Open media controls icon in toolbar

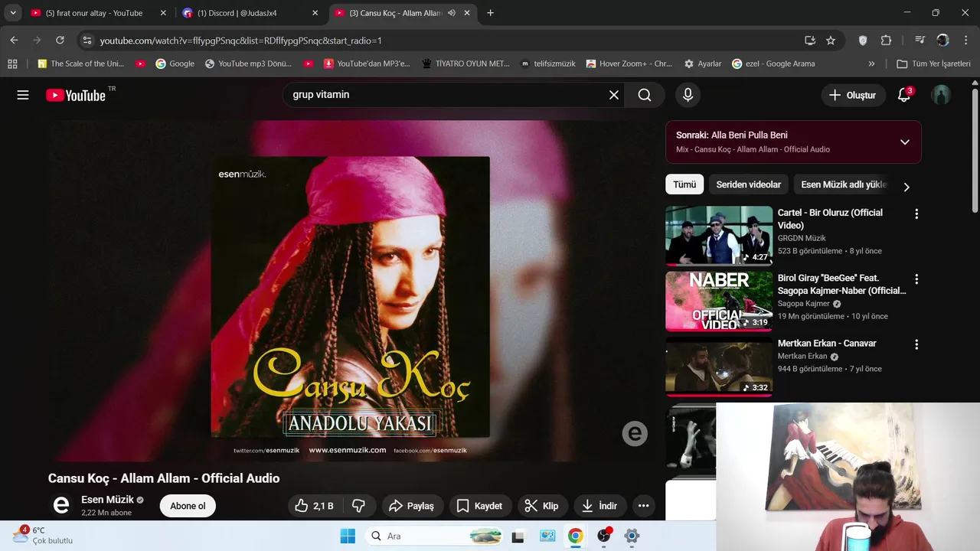920,41
